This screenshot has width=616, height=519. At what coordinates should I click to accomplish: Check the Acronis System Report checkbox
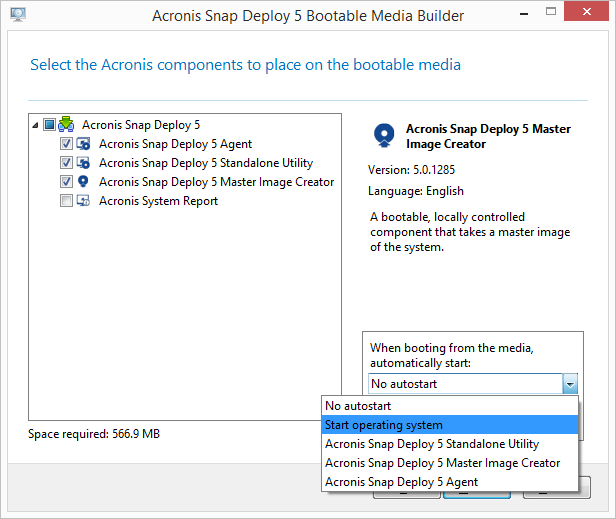pos(66,200)
